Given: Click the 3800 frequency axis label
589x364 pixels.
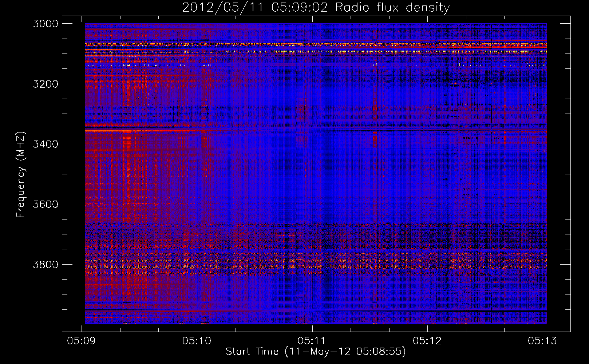Looking at the screenshot, I should point(46,265).
